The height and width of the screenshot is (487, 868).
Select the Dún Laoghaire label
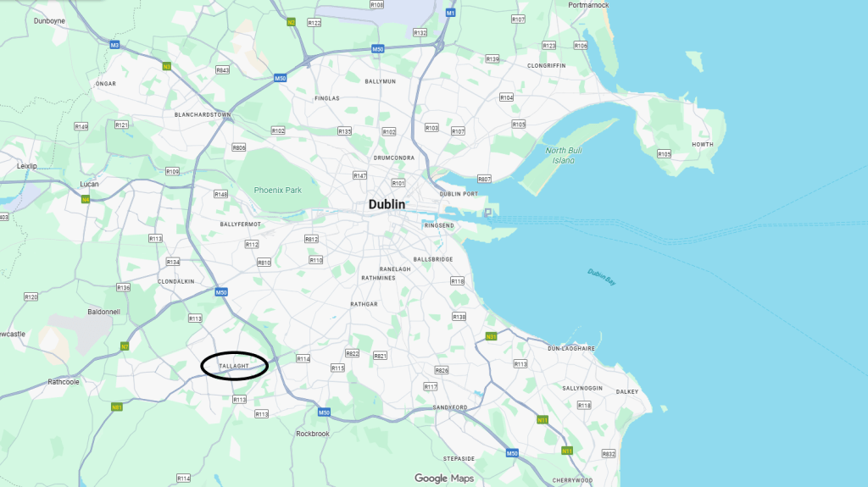point(571,349)
